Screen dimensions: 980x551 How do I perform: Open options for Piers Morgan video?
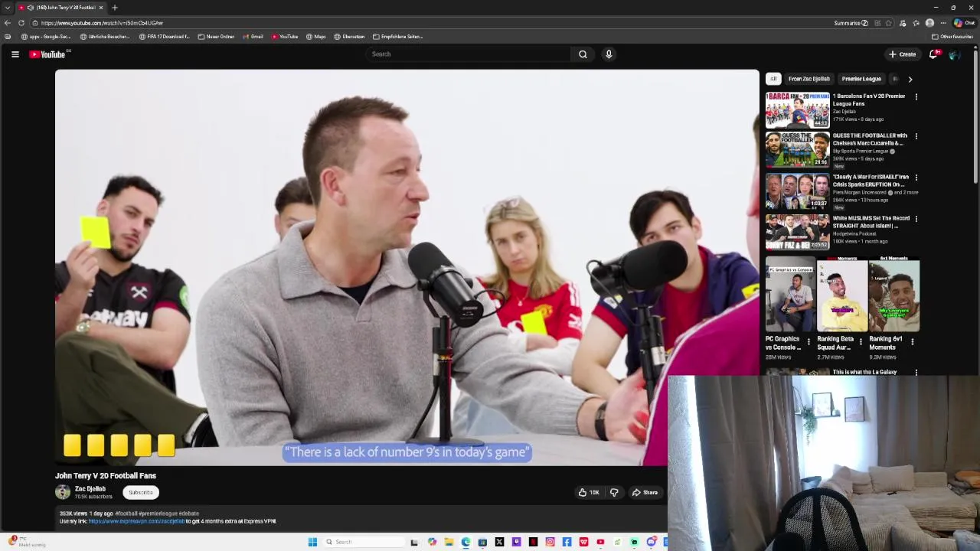pos(916,178)
